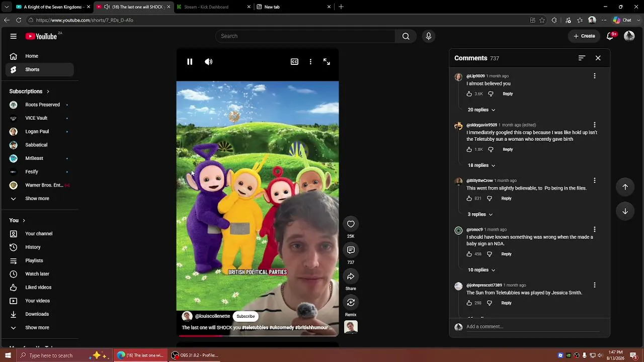The width and height of the screenshot is (644, 362).
Task: Dislike @BillytheCrow's comment
Action: [490, 199]
